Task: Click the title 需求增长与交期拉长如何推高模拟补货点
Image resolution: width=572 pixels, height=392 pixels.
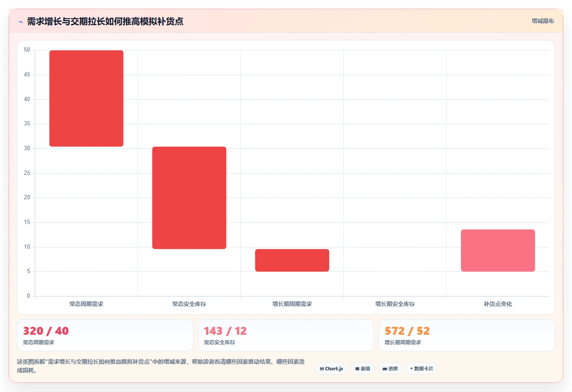Action: point(105,21)
